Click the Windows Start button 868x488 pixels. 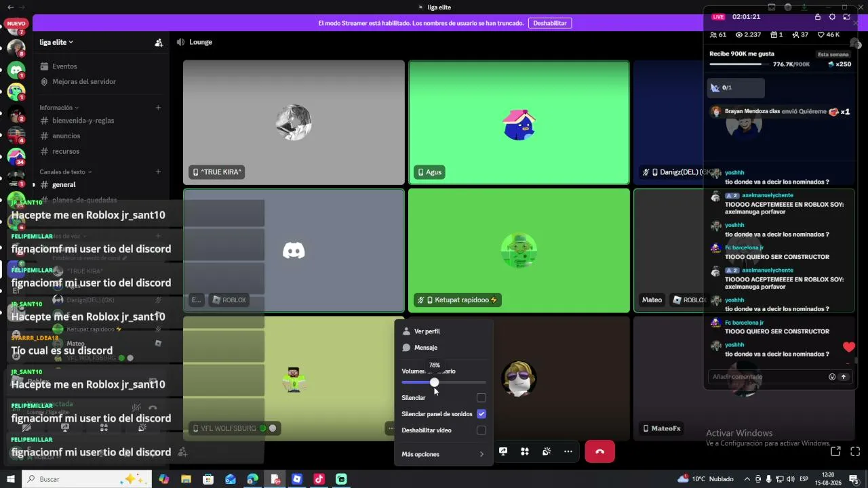[x=11, y=479]
